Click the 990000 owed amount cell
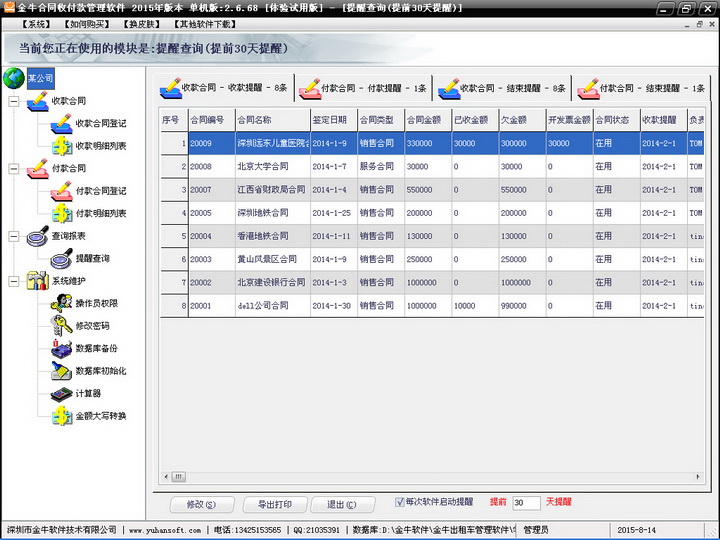 coord(522,306)
